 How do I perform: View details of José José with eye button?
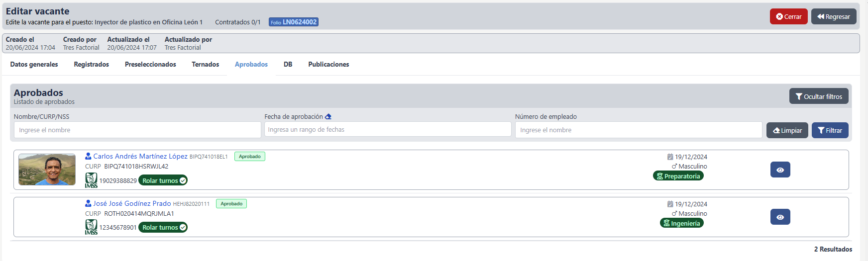coord(780,217)
